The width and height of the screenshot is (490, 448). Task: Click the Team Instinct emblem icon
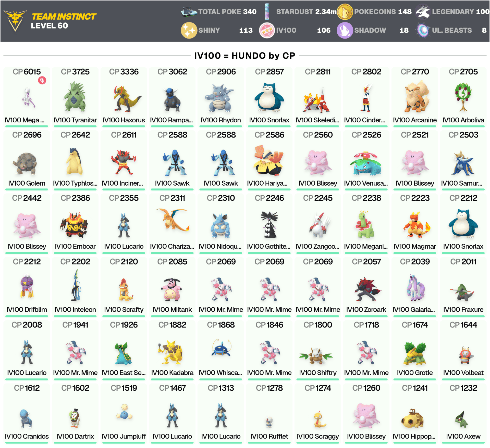point(15,21)
